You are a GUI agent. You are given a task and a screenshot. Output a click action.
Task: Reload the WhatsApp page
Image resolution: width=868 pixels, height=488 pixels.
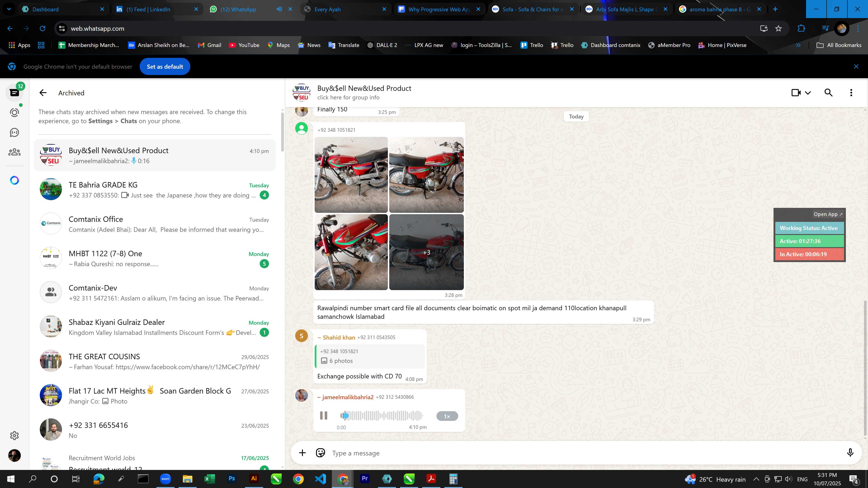click(x=42, y=29)
